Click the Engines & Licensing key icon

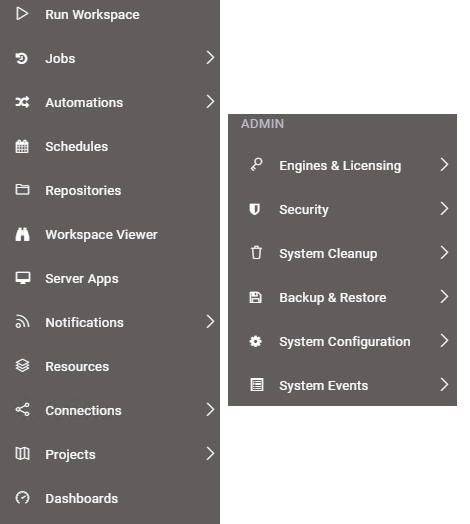(256, 165)
